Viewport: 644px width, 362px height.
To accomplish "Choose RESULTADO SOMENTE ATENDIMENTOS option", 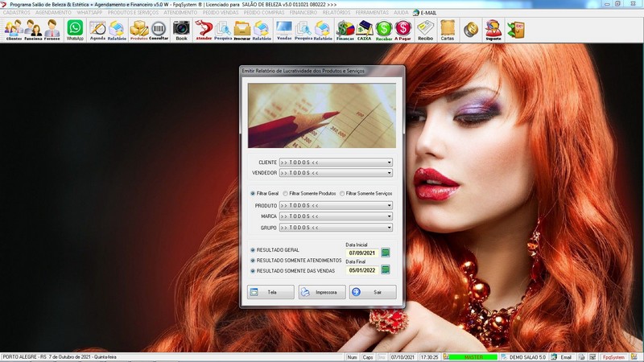I will coord(254,261).
